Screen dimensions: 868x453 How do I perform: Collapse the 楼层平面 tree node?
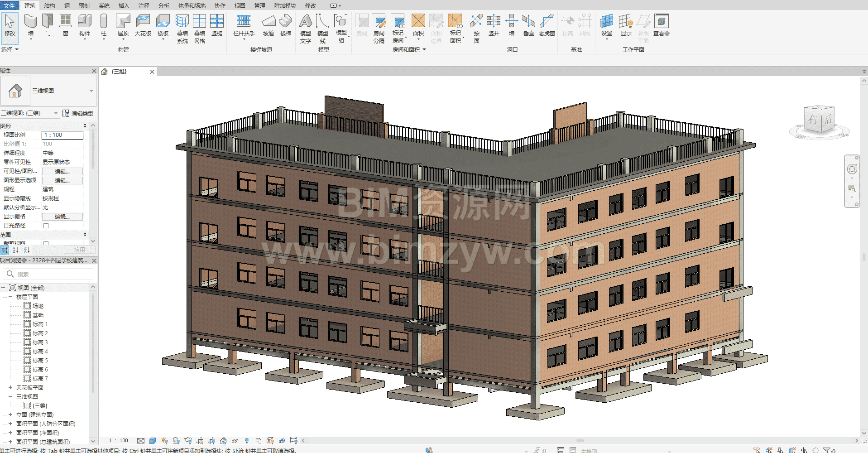(10, 297)
